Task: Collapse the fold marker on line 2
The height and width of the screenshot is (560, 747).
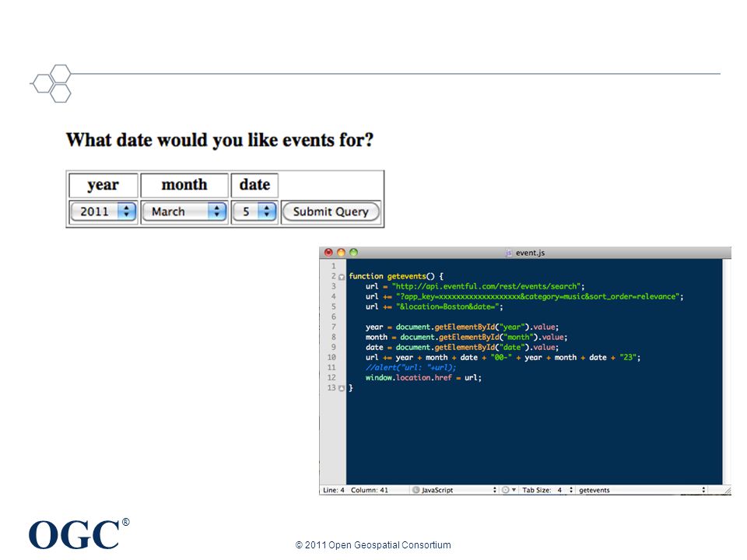Action: click(342, 277)
